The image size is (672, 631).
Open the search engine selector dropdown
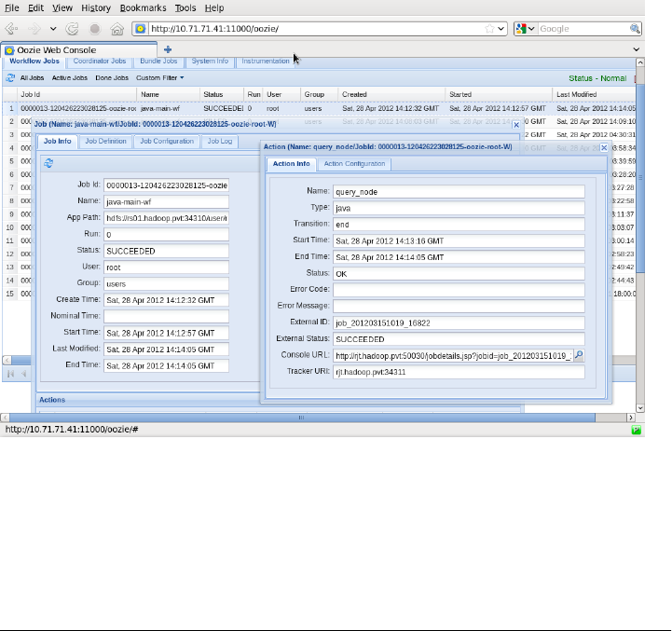pos(526,29)
